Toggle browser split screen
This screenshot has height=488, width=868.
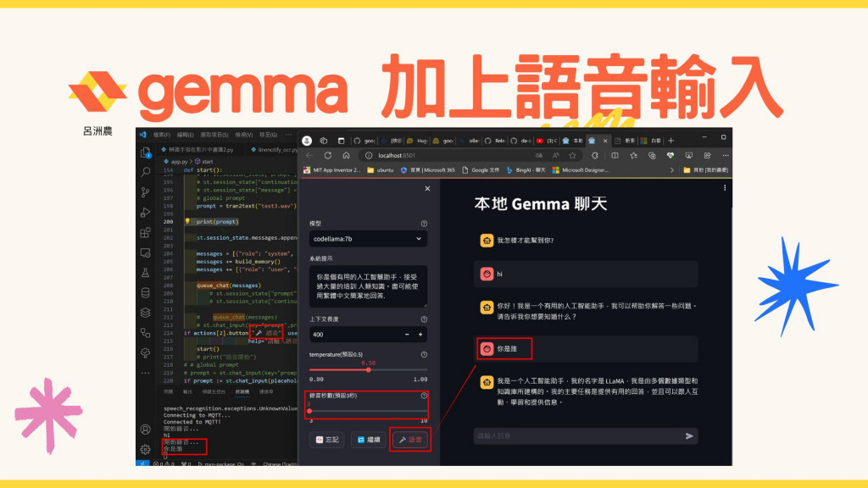[615, 156]
